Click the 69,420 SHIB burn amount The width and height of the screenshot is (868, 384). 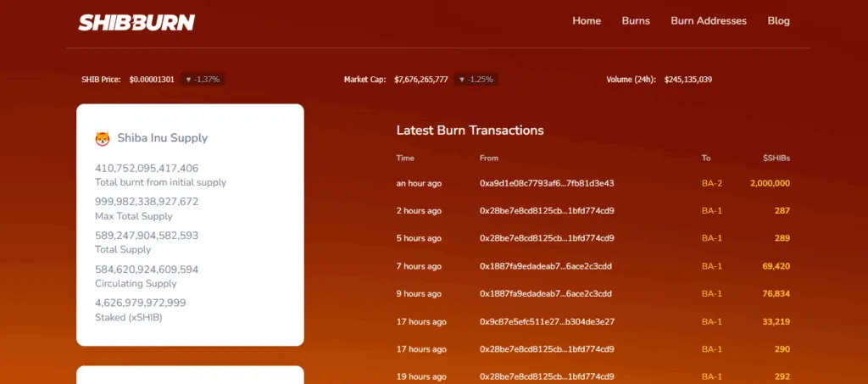(x=776, y=266)
